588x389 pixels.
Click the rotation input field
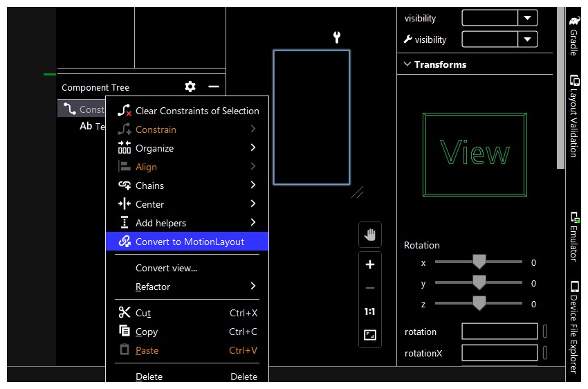click(x=499, y=332)
